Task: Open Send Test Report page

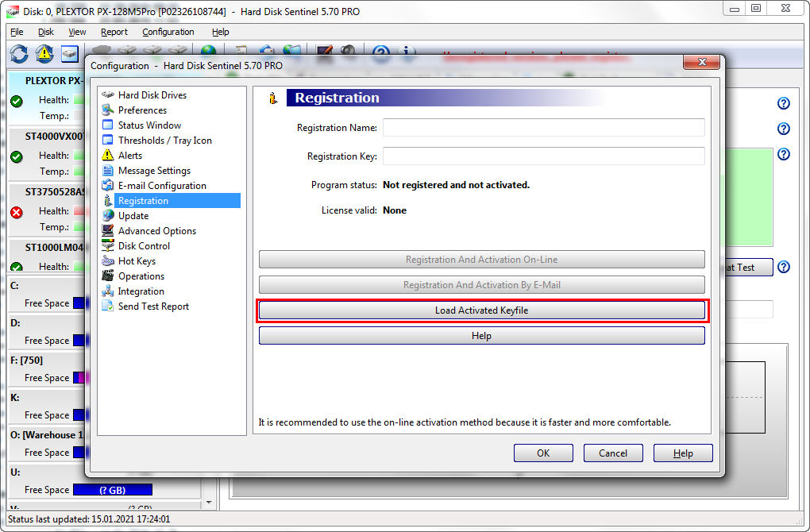Action: coord(153,306)
